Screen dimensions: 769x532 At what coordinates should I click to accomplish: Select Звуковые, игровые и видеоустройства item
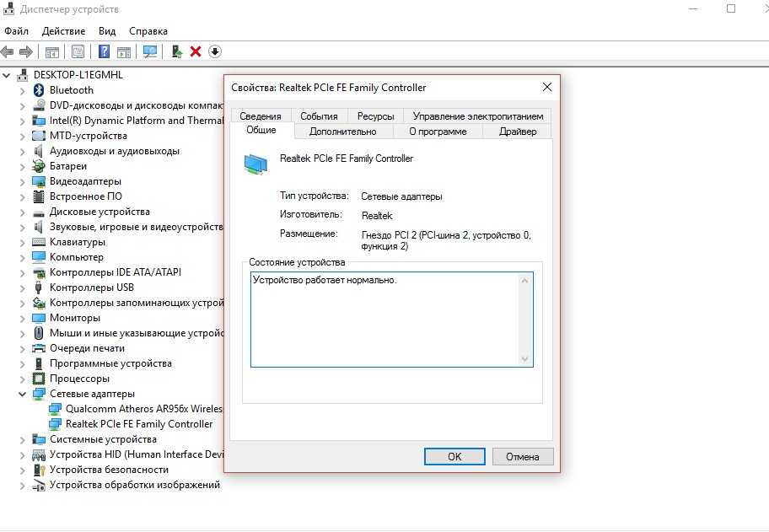(137, 227)
